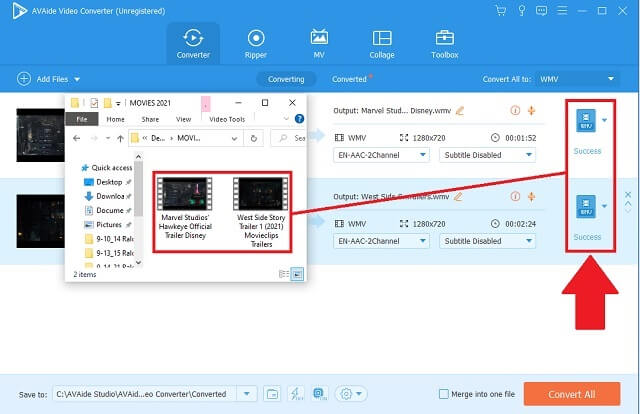Expand the Explorer ribbon chevron

[286, 119]
